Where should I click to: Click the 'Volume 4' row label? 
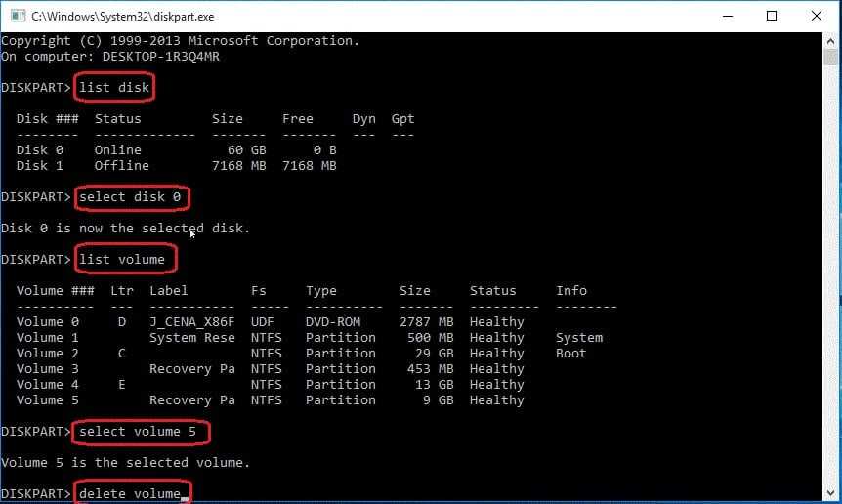[x=47, y=384]
